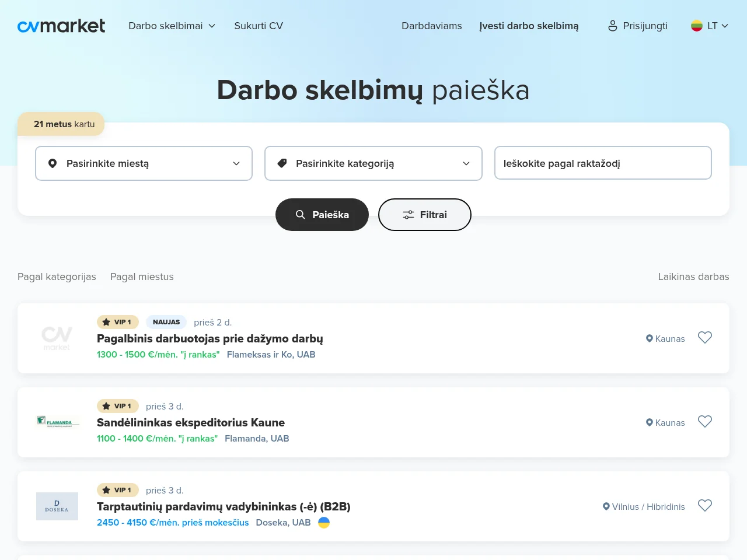Image resolution: width=747 pixels, height=560 pixels.
Task: Click the VIP 1 badge on Doseka listing
Action: (x=118, y=490)
